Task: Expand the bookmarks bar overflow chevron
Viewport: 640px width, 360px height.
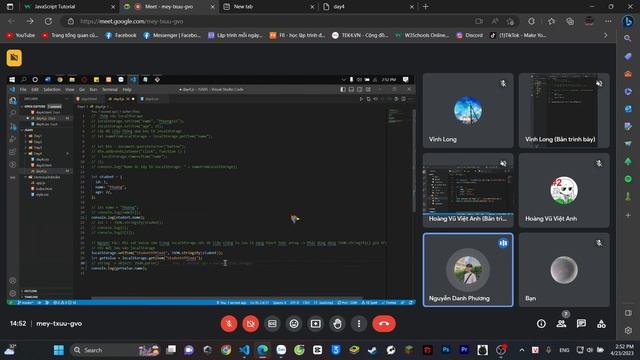Action: coord(605,36)
